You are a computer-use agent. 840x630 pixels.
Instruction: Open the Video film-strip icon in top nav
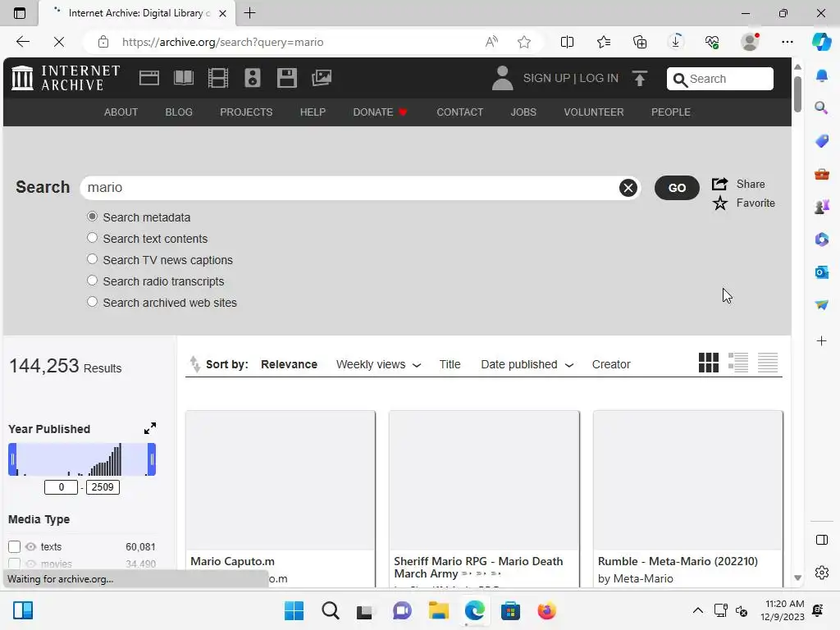[218, 78]
